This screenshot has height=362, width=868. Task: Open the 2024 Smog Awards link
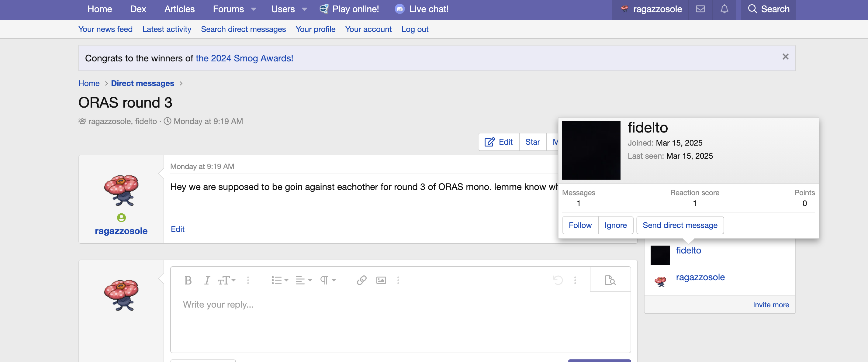coord(244,58)
